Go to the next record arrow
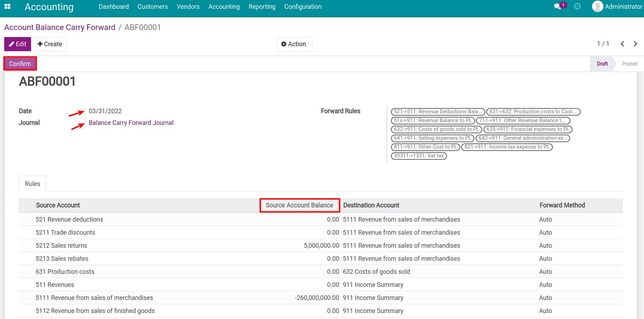This screenshot has height=319, width=644. [636, 44]
